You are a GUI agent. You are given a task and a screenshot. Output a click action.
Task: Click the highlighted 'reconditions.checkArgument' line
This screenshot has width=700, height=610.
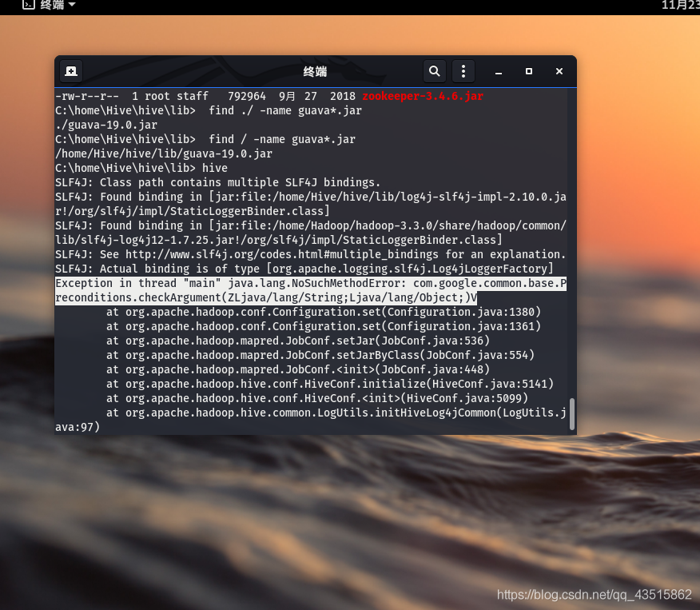[266, 297]
